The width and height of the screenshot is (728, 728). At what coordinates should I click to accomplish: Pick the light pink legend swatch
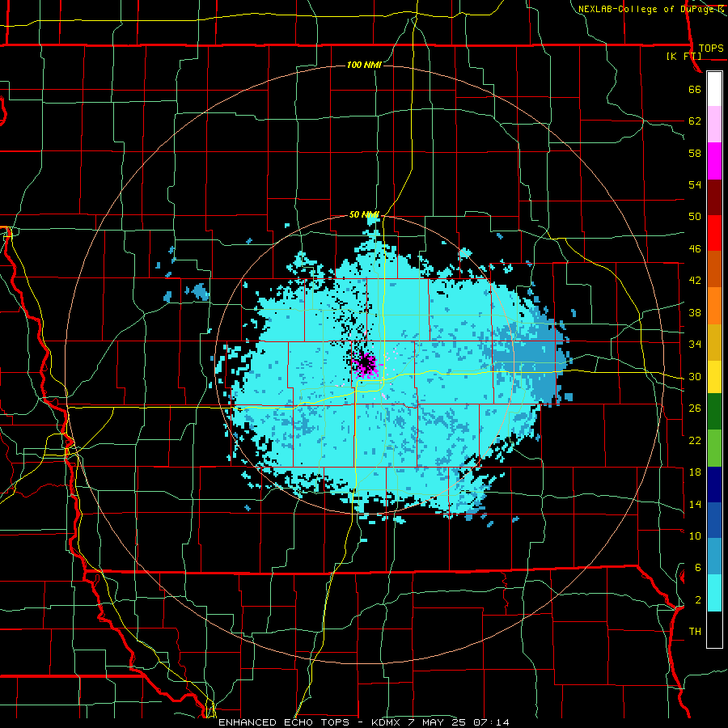click(x=714, y=125)
